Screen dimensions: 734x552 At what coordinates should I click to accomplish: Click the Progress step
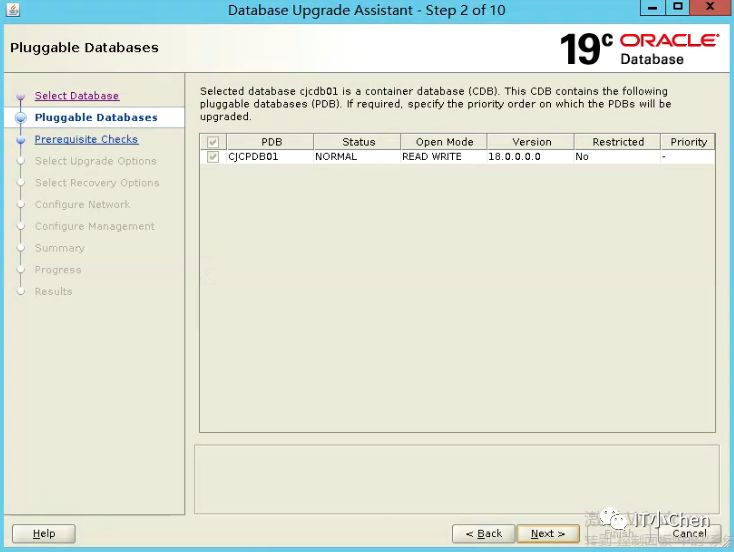58,270
